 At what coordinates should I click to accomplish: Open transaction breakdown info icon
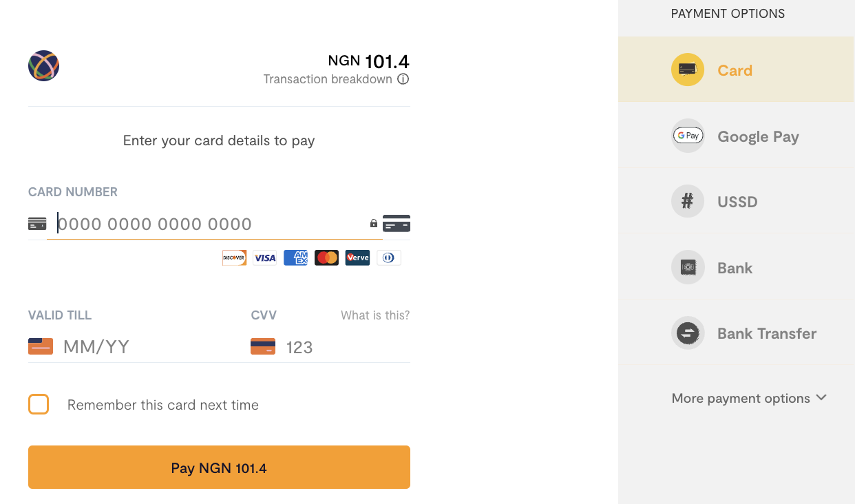[x=403, y=79]
